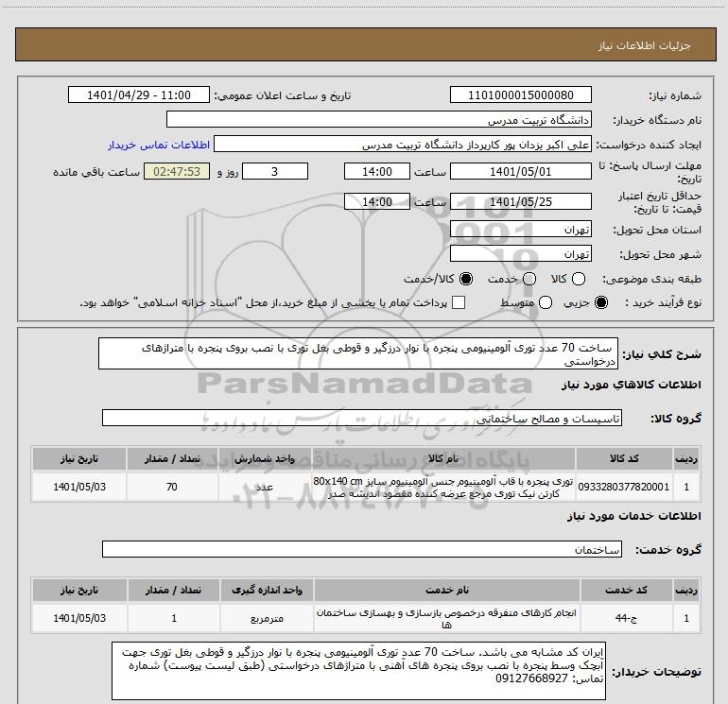Open the اطلاعات تماس خریدار link
The width and height of the screenshot is (728, 704).
[x=159, y=145]
